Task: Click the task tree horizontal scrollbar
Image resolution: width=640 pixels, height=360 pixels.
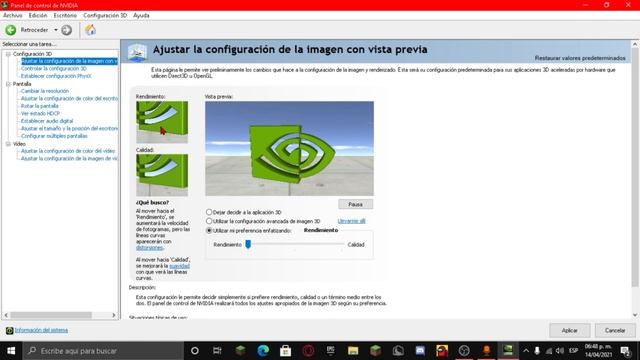Action: (x=51, y=315)
